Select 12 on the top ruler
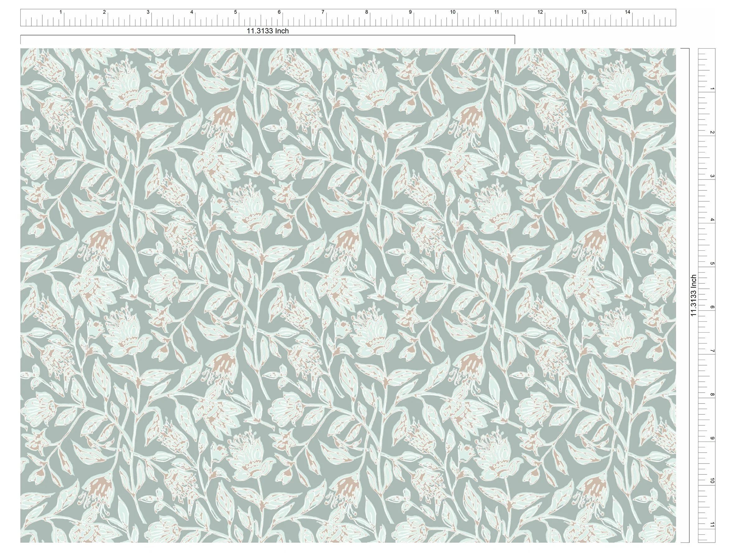This screenshot has width=747, height=560. [540, 12]
